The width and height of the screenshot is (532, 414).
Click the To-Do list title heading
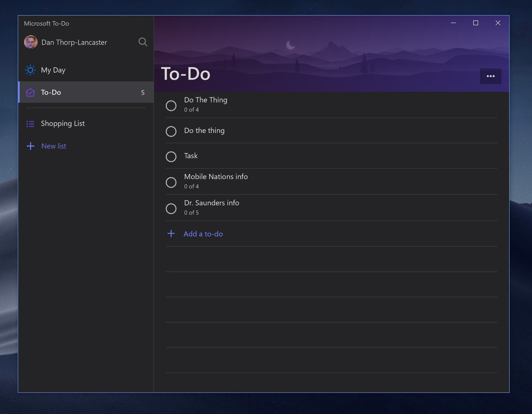pyautogui.click(x=186, y=73)
